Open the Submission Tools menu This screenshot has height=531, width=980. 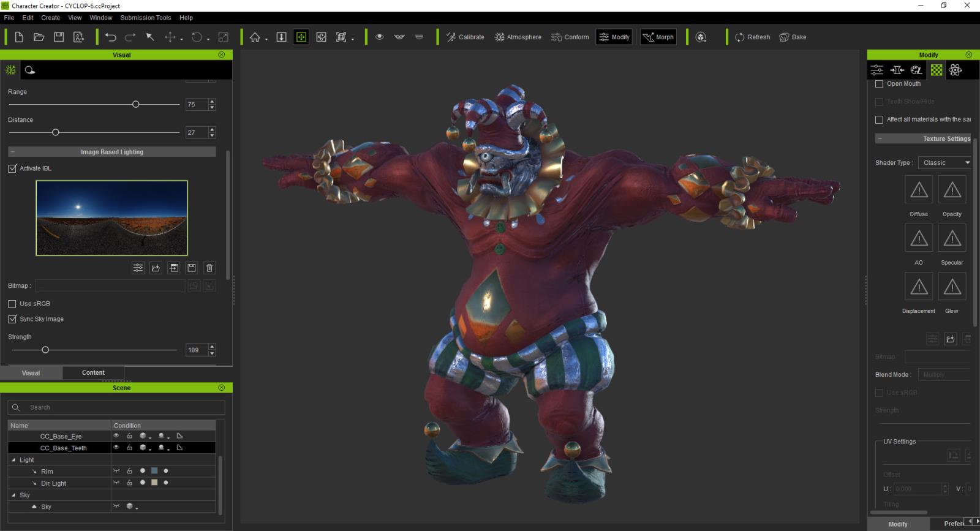(146, 18)
